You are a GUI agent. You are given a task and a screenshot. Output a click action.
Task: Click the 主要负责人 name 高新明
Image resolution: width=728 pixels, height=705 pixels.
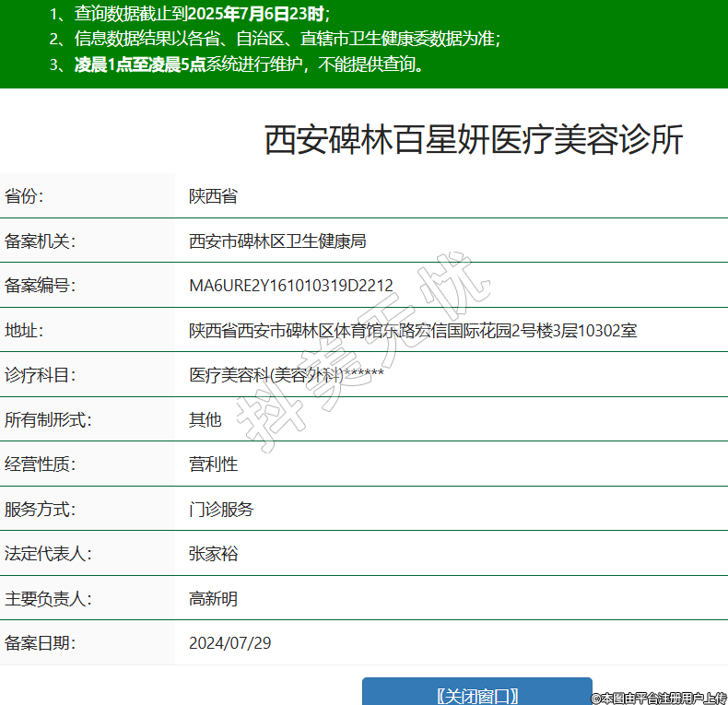pyautogui.click(x=213, y=599)
